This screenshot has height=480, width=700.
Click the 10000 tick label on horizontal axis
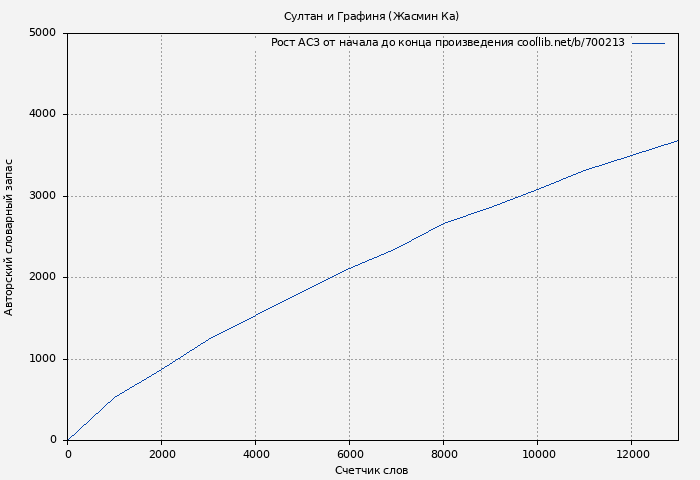click(537, 454)
